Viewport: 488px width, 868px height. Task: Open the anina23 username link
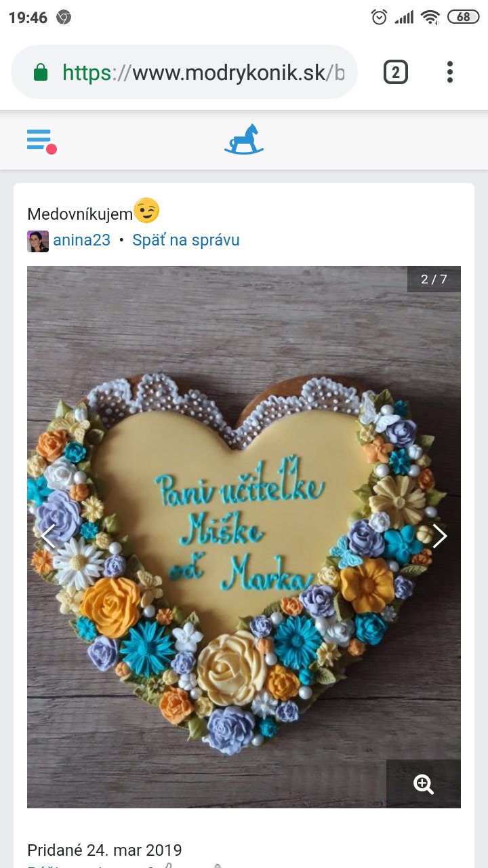pos(81,240)
